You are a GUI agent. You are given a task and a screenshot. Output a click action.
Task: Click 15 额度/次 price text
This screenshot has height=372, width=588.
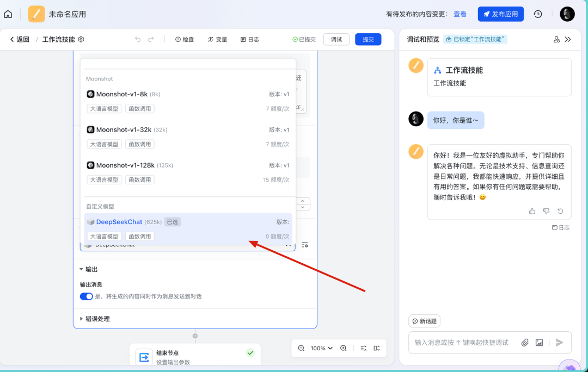click(x=276, y=180)
